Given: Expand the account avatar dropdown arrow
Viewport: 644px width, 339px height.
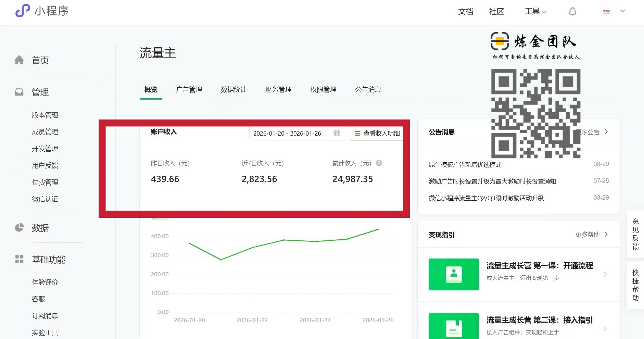Looking at the screenshot, I should pos(623,11).
